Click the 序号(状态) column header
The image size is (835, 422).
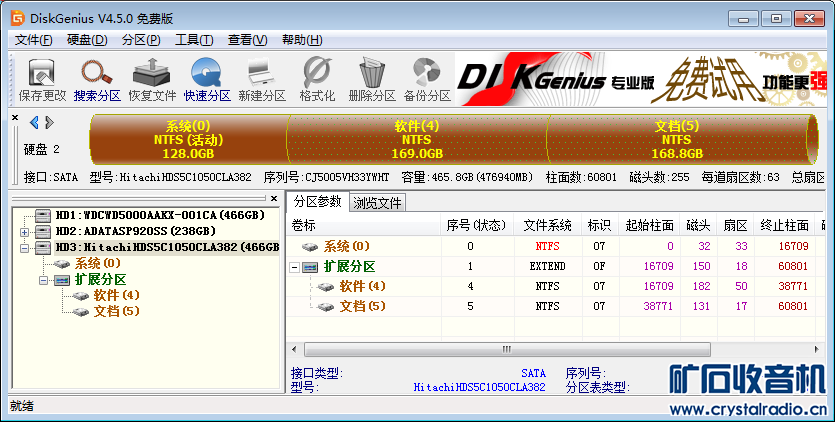pyautogui.click(x=477, y=226)
